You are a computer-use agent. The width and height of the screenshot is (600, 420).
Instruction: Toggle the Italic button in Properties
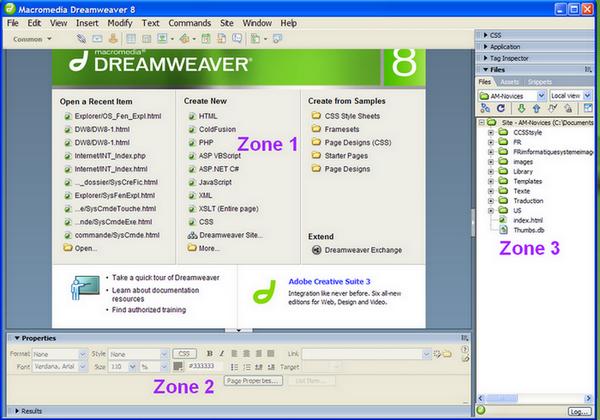222,353
